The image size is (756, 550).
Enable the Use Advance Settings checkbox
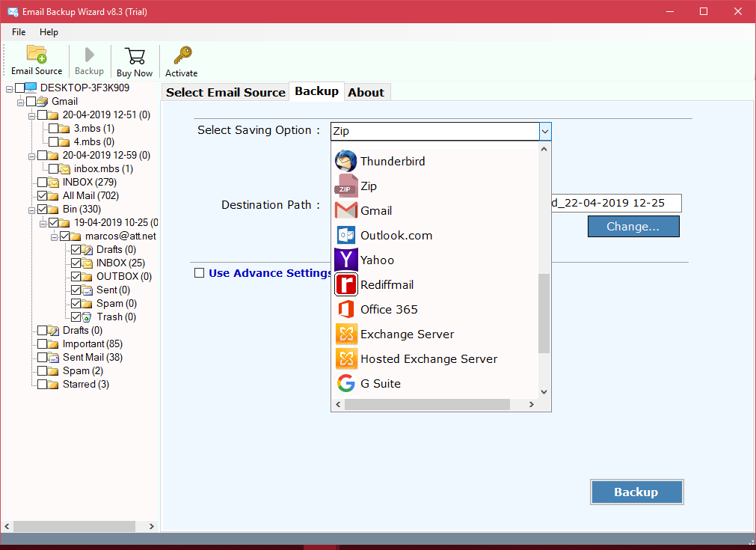tap(199, 273)
